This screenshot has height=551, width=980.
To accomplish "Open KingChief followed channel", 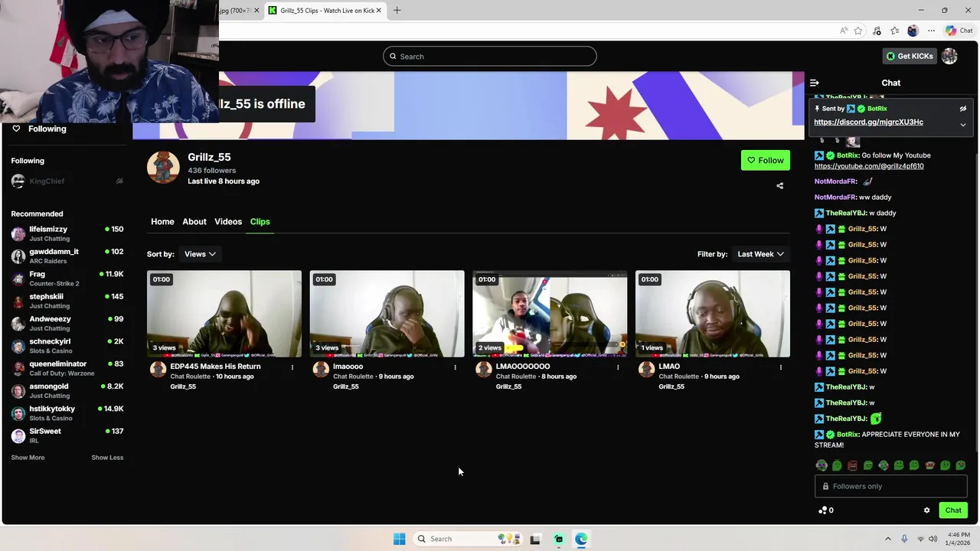I will [67, 181].
